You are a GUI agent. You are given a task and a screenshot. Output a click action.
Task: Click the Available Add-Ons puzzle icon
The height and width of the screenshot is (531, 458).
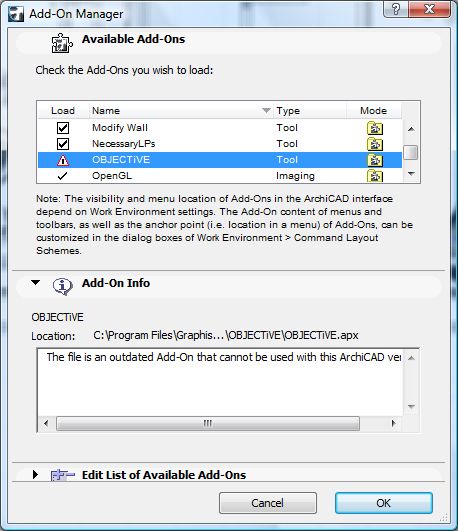click(62, 43)
